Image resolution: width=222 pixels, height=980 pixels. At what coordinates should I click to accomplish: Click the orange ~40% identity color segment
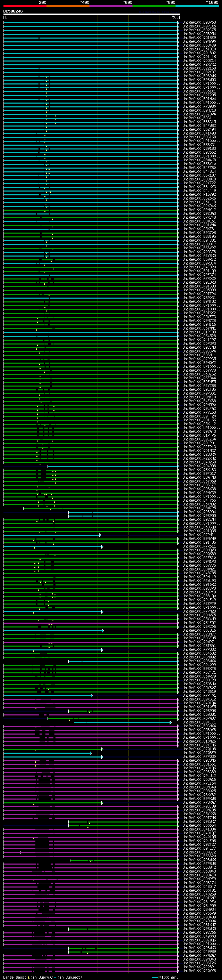click(68, 6)
